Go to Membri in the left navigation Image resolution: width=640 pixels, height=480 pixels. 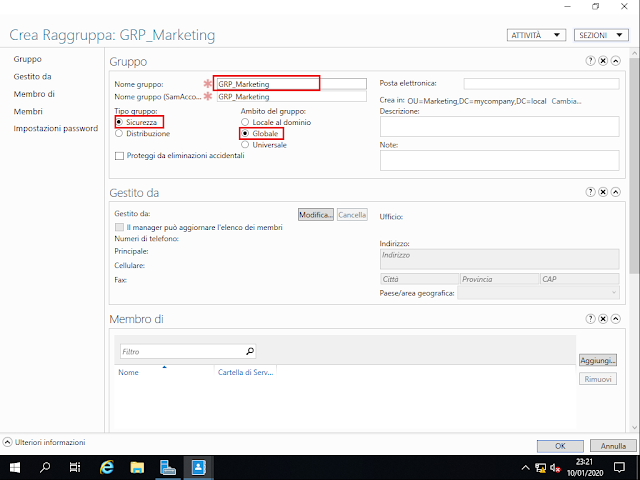click(28, 111)
